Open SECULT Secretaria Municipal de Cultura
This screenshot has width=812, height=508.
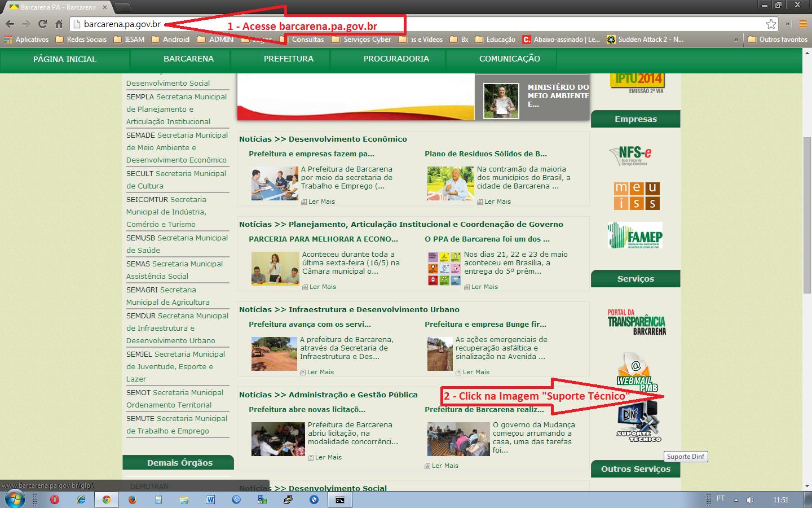[x=176, y=179]
